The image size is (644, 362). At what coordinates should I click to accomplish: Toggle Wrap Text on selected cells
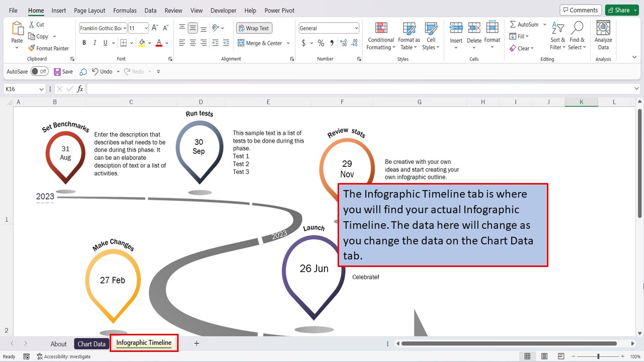pos(253,28)
